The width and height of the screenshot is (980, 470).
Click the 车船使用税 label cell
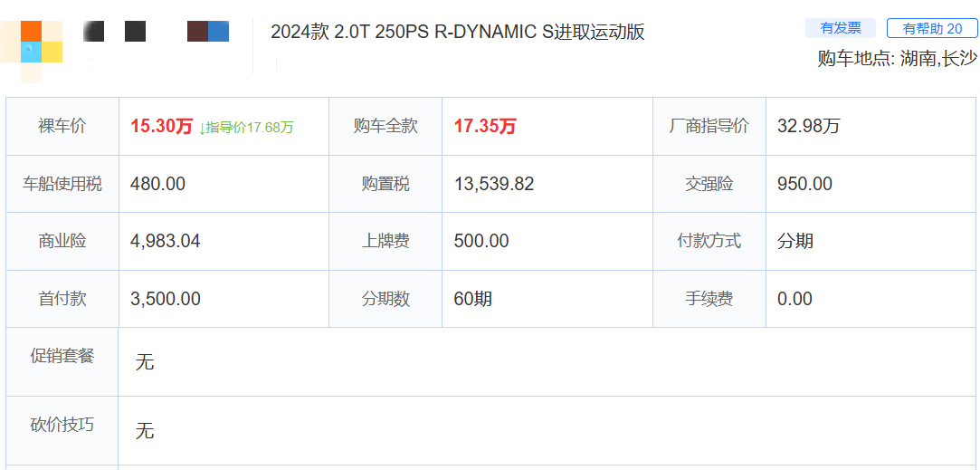point(62,184)
